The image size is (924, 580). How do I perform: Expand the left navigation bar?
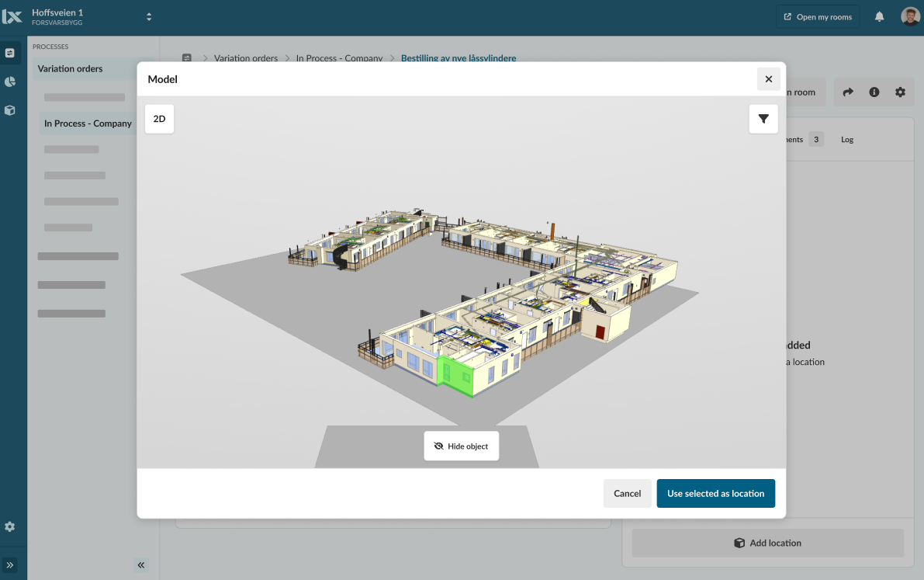pyautogui.click(x=10, y=565)
